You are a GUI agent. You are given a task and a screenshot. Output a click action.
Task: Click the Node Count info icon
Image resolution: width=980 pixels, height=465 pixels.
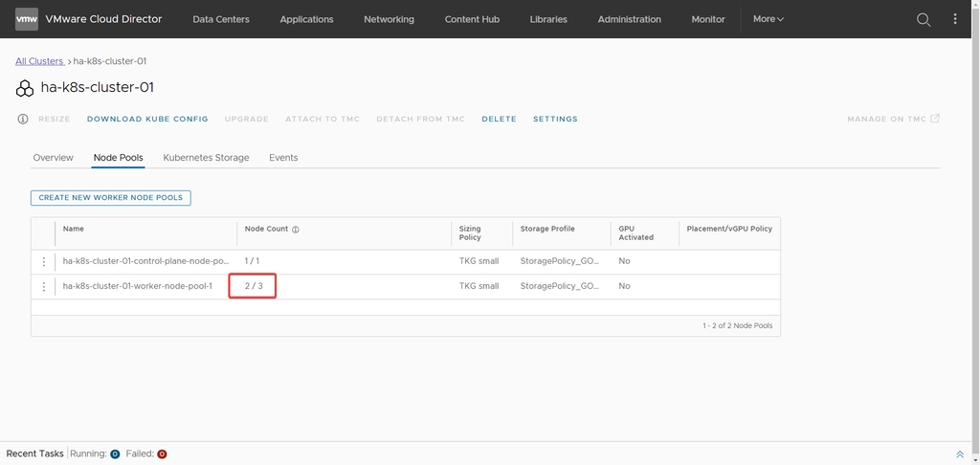point(296,230)
